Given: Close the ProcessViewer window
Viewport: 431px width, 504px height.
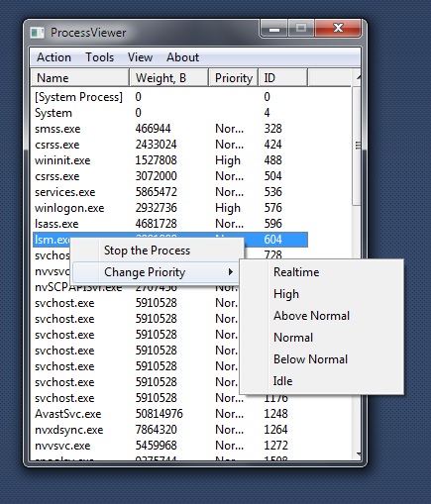Looking at the screenshot, I should click(x=338, y=28).
